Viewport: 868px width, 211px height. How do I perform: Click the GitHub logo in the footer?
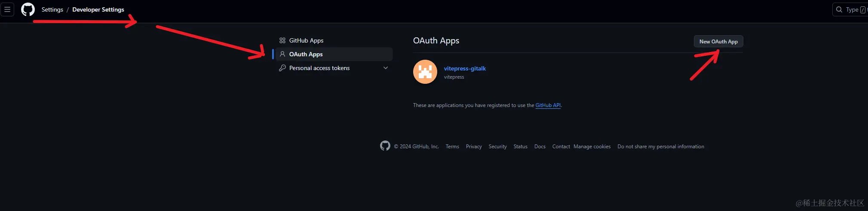pyautogui.click(x=385, y=146)
